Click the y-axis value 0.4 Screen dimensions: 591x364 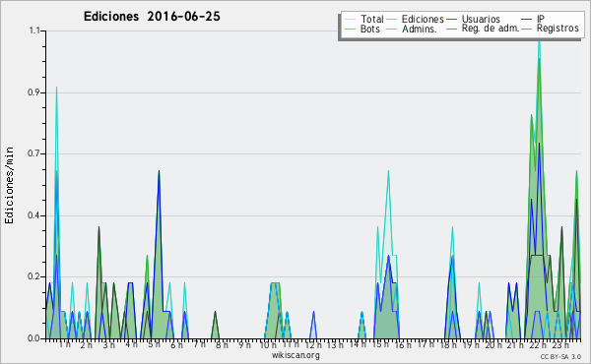click(x=34, y=215)
